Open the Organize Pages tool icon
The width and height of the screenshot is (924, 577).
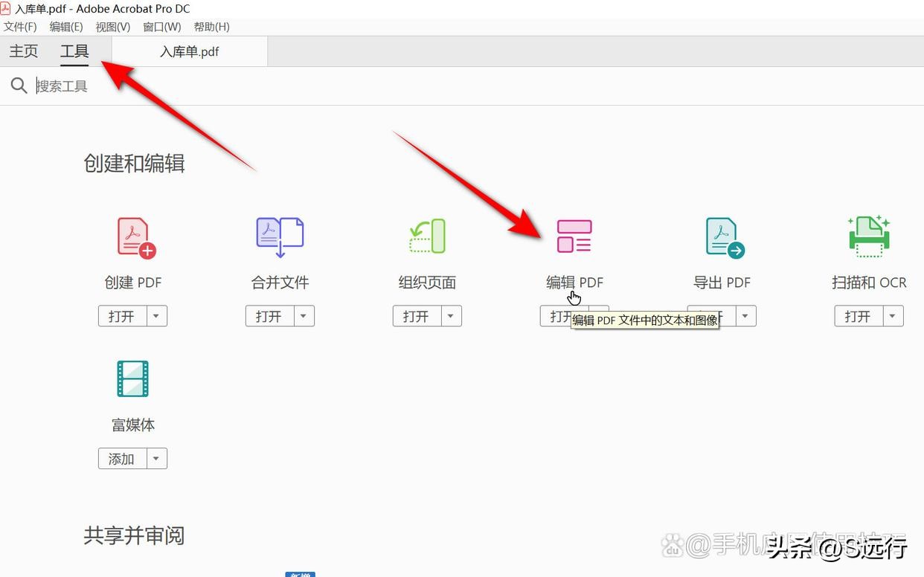coord(427,236)
